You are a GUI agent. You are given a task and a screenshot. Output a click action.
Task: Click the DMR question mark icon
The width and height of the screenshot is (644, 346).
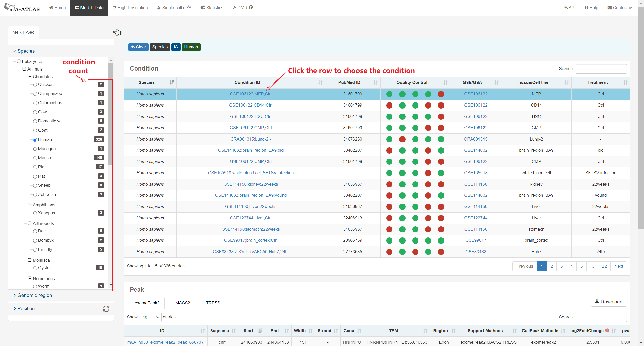[251, 7]
